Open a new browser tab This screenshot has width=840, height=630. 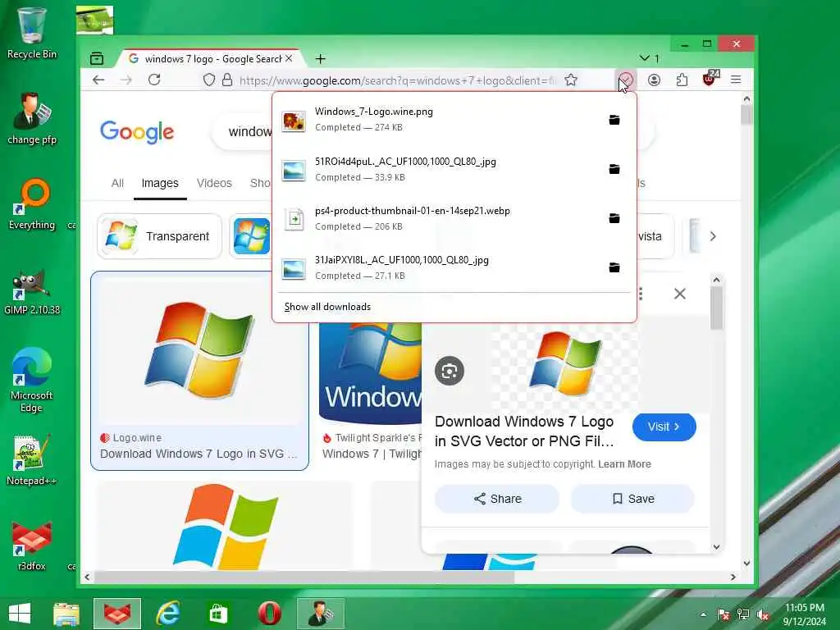[x=321, y=58]
